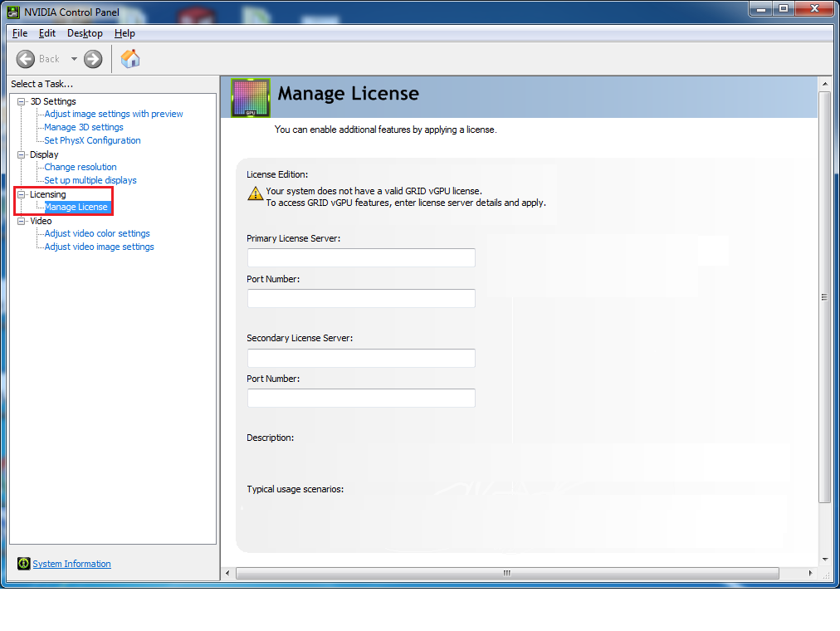The width and height of the screenshot is (840, 631).
Task: Click the Home icon in toolbar
Action: click(x=130, y=59)
